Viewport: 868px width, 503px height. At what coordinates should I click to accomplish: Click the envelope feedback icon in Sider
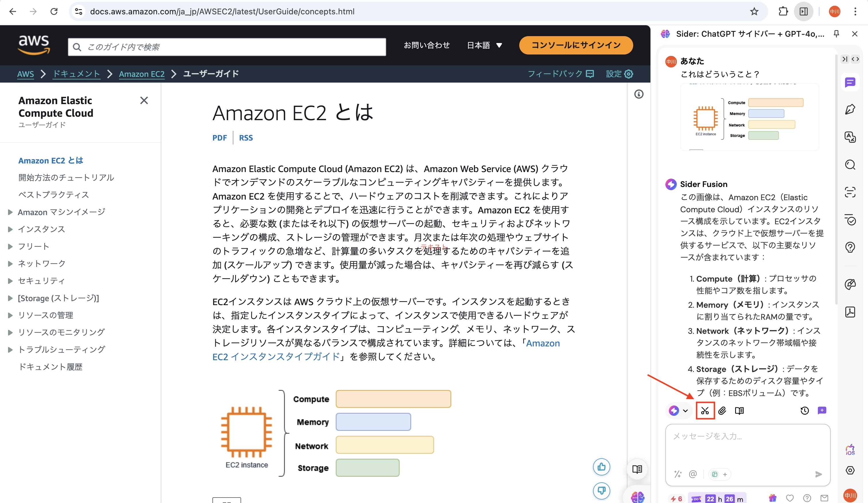tap(824, 498)
